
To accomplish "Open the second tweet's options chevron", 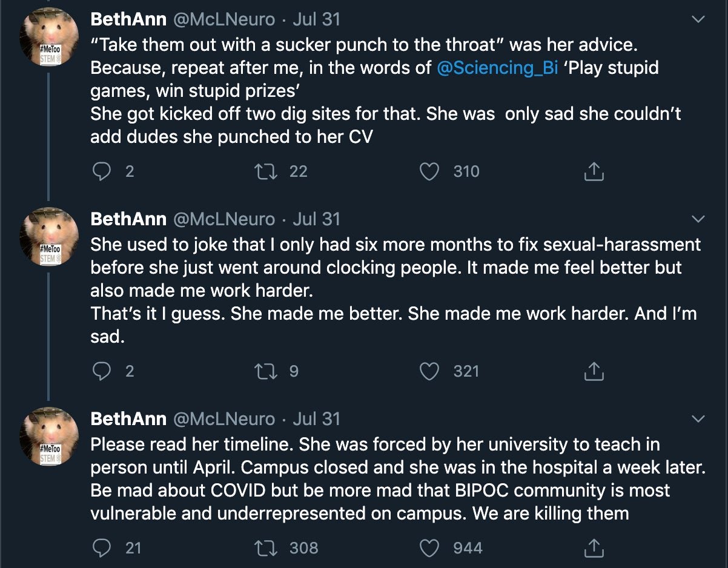I will (698, 219).
